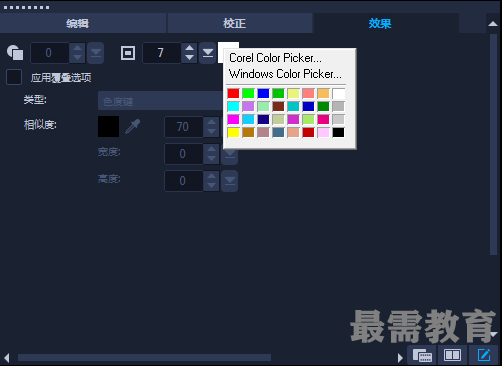
Task: Open the border slider dropdown next to 7
Action: (x=208, y=53)
